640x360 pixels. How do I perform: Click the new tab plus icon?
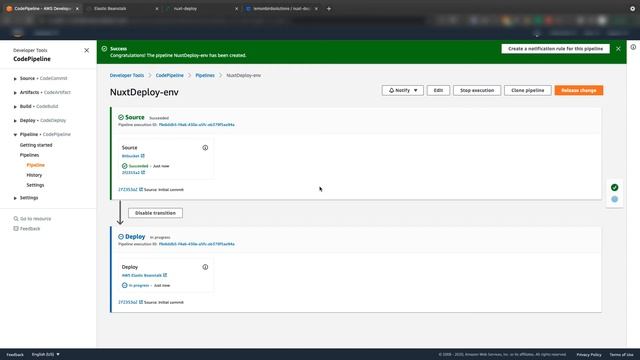click(x=329, y=9)
